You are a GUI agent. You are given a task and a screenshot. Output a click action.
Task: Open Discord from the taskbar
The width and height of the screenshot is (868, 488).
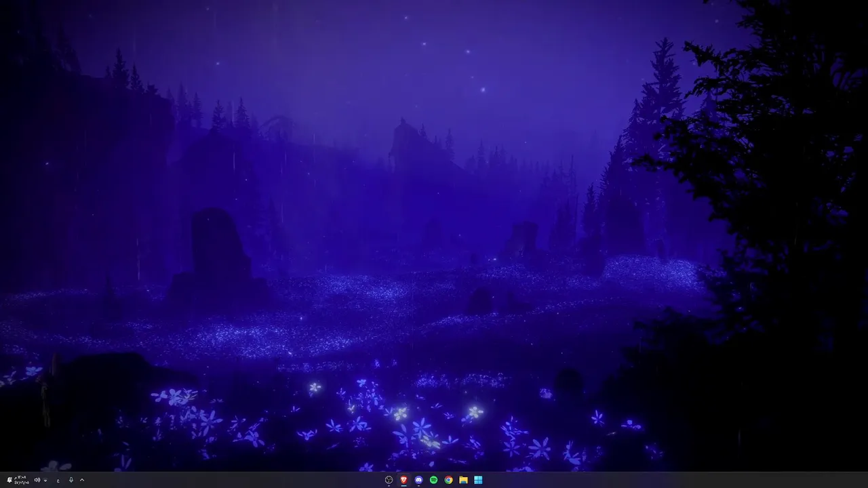[x=419, y=480]
